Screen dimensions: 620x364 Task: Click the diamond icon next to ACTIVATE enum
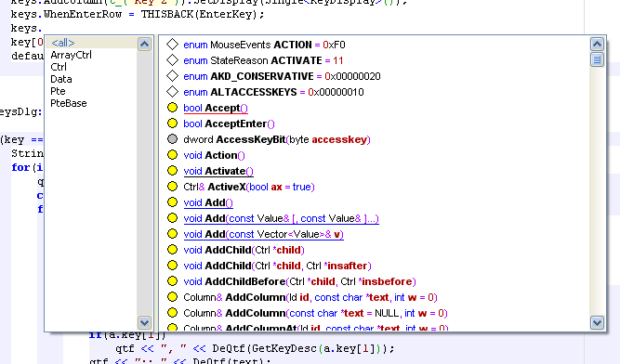click(x=172, y=60)
